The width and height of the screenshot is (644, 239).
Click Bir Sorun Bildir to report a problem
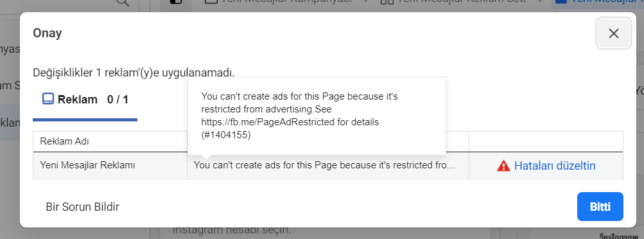(x=83, y=207)
